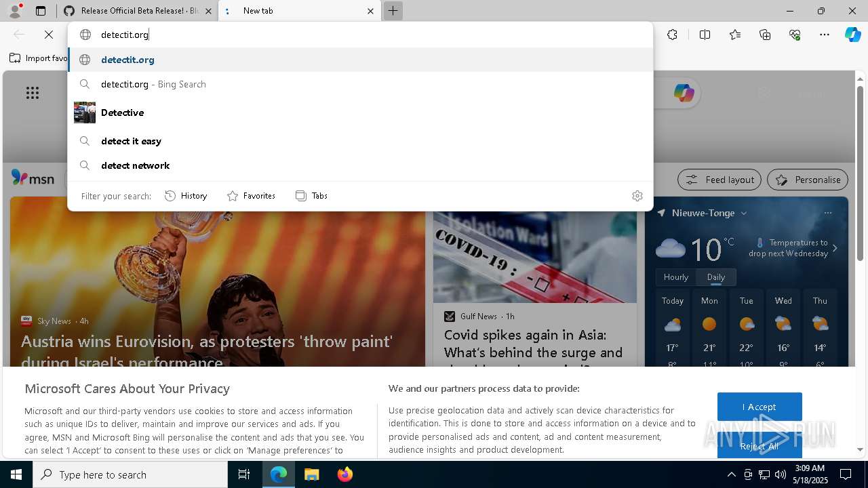Open File Explorer from the taskbar
This screenshot has height=488, width=868.
pyautogui.click(x=311, y=474)
